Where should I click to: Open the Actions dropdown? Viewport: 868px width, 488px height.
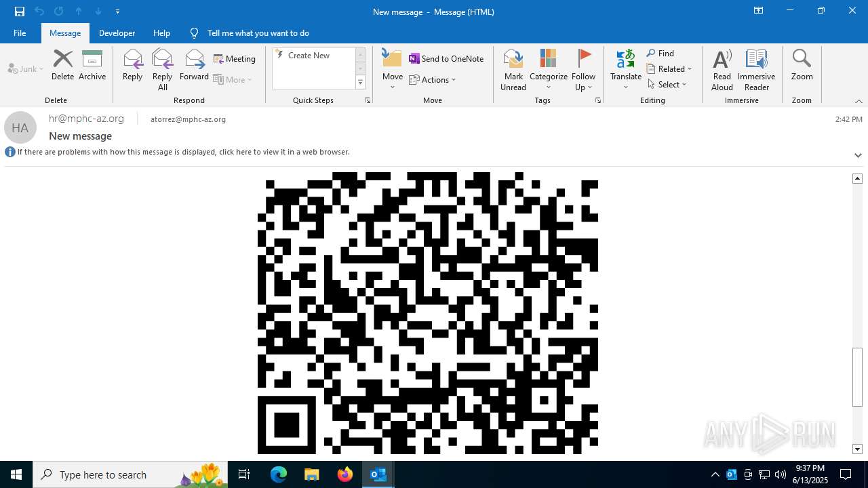tap(433, 79)
